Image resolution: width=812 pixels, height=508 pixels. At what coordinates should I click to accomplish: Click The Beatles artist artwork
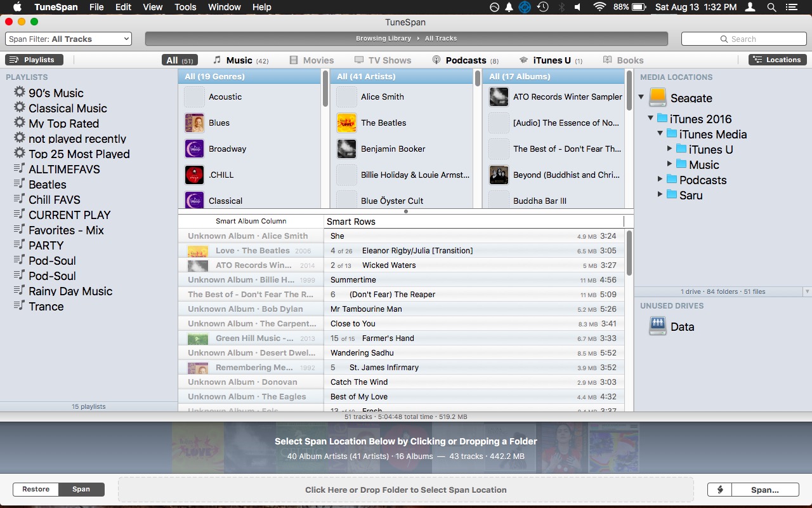point(346,123)
